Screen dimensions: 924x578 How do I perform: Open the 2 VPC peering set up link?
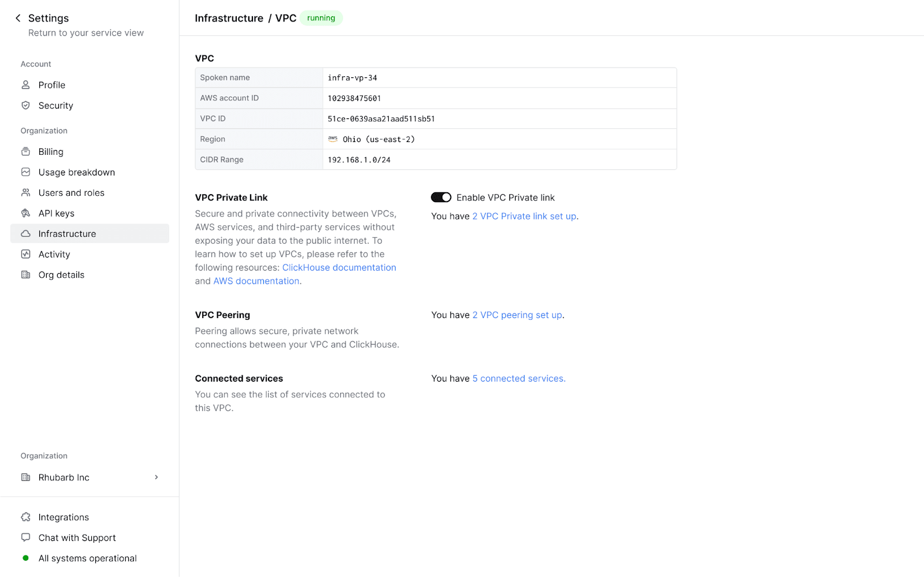517,315
